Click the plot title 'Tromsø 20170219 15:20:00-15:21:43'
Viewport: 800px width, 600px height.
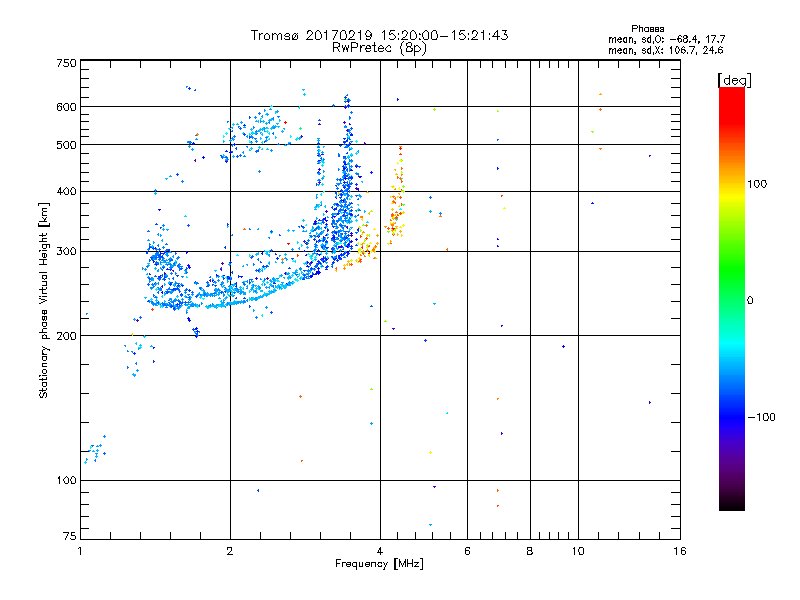(379, 35)
